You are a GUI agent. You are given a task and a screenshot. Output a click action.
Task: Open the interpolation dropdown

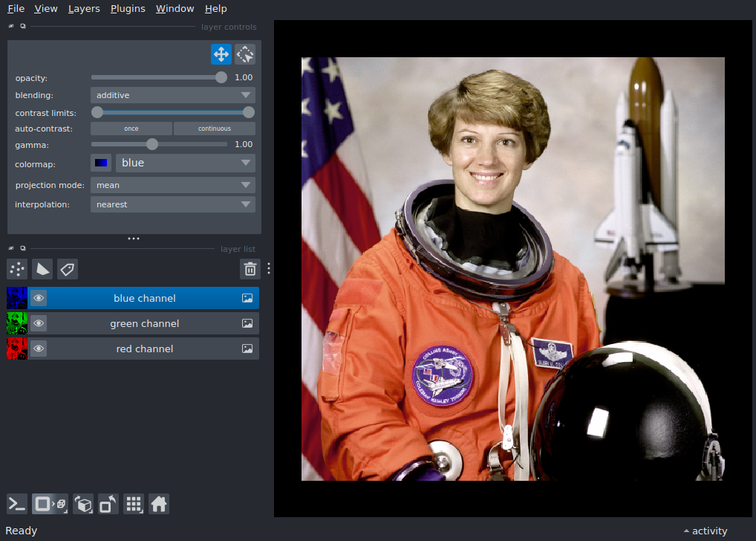pyautogui.click(x=172, y=204)
